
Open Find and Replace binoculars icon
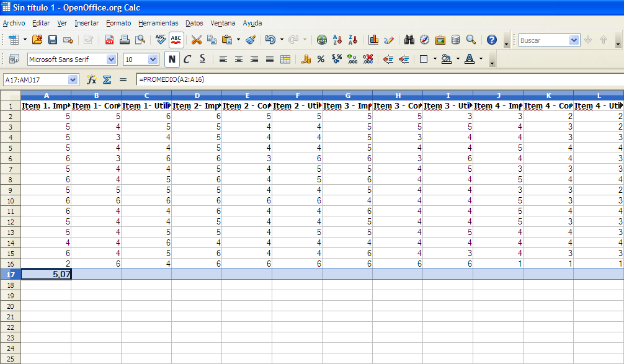(x=409, y=40)
